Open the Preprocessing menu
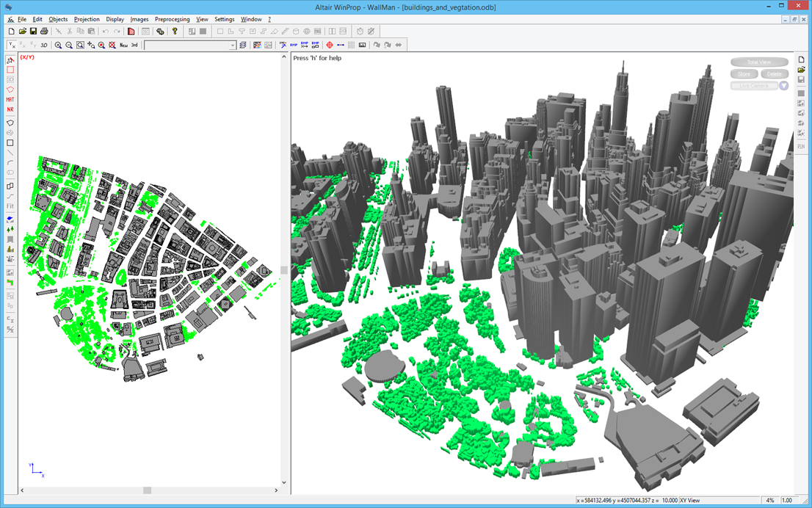Viewport: 812px width, 508px height. click(x=172, y=19)
